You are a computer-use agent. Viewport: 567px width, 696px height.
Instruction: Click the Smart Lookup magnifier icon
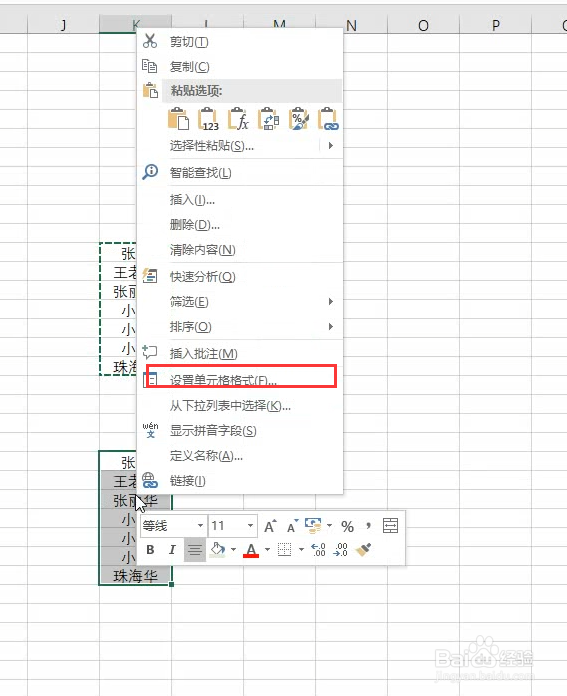[x=150, y=172]
